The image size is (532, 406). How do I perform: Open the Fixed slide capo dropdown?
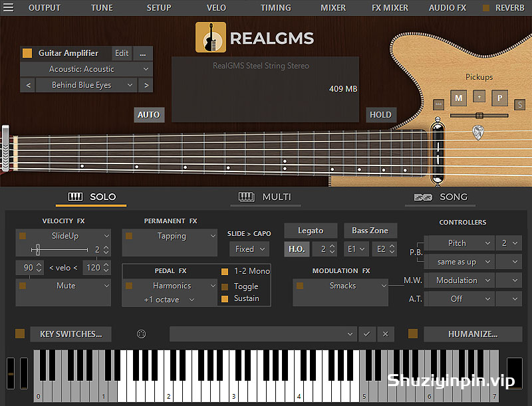249,249
